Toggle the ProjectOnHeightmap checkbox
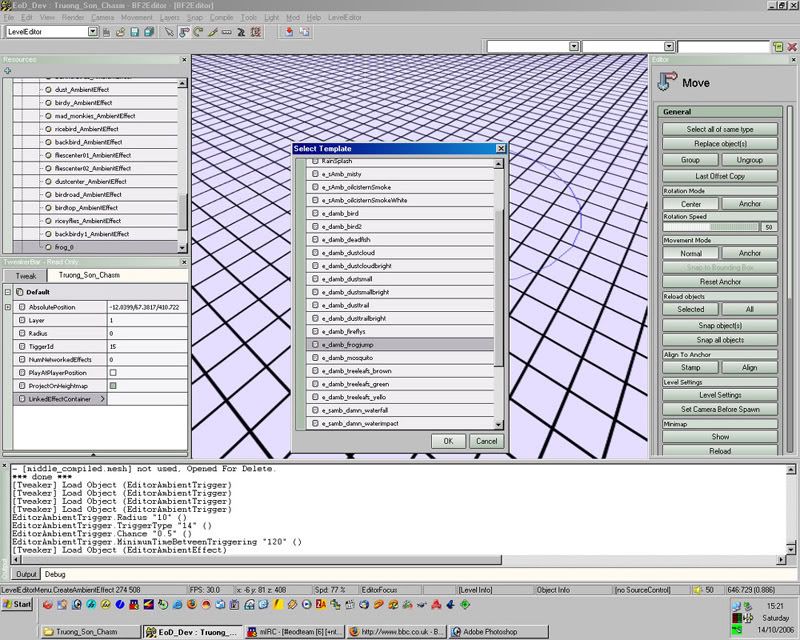This screenshot has height=640, width=800. (x=113, y=386)
